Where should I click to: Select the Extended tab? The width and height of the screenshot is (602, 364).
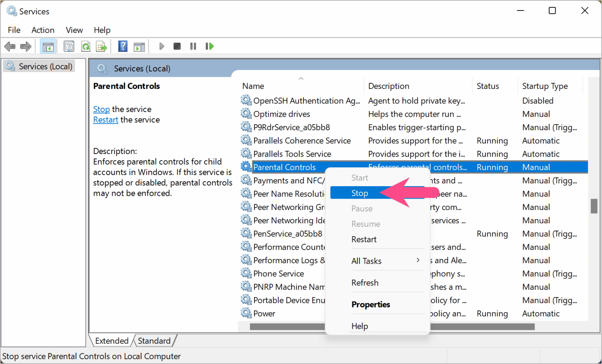111,340
